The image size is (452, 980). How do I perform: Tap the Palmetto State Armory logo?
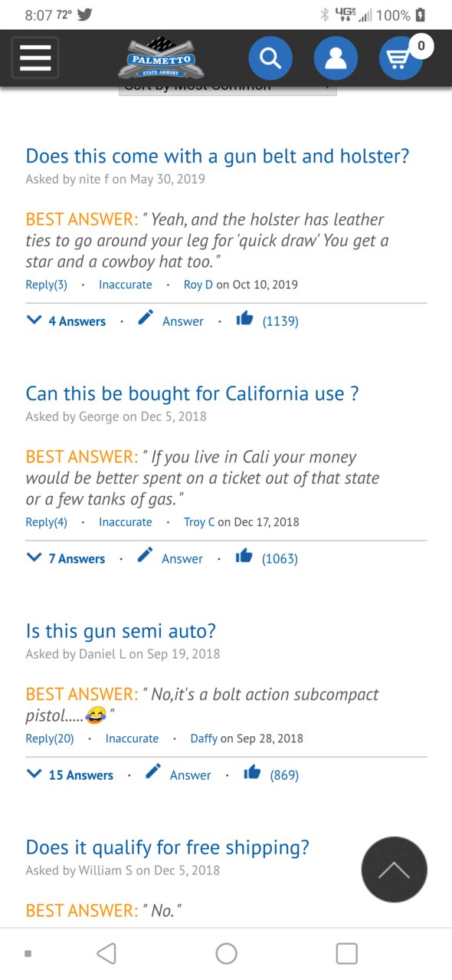[x=161, y=58]
